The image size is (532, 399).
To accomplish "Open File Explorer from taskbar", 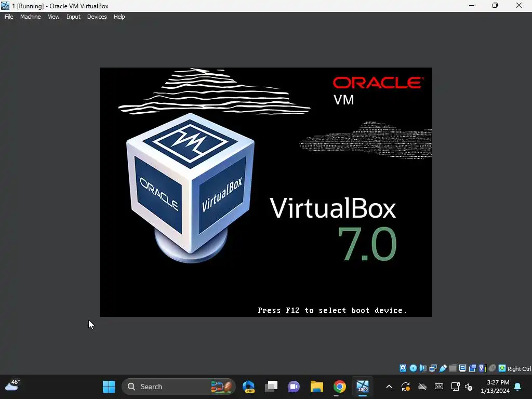I will pyautogui.click(x=316, y=387).
